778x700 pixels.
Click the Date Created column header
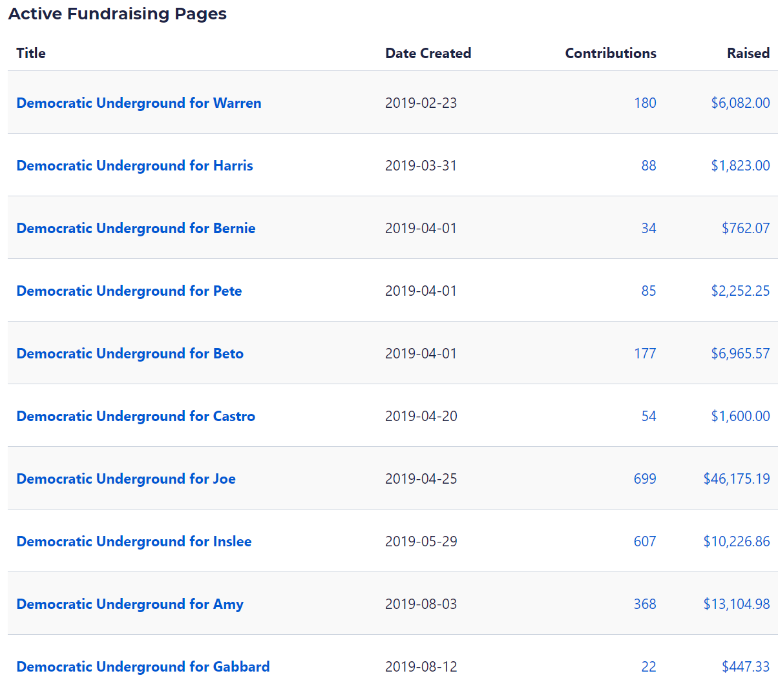(428, 54)
